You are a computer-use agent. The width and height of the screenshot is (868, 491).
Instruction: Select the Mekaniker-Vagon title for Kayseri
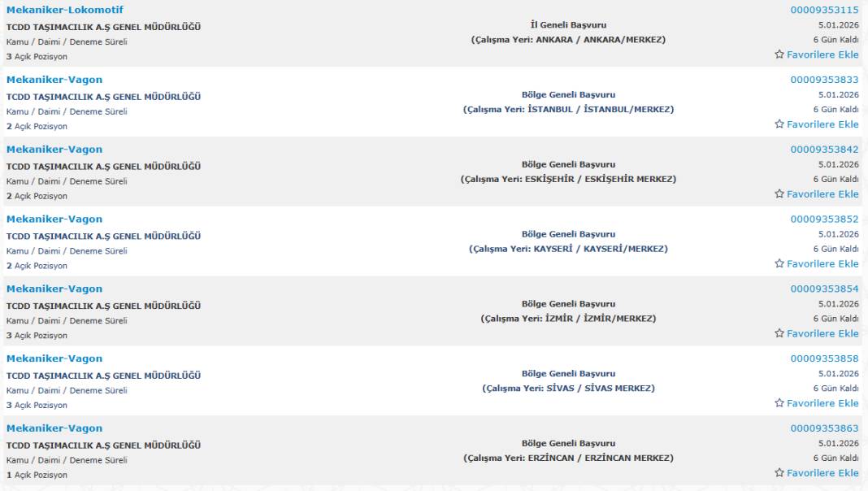54,219
